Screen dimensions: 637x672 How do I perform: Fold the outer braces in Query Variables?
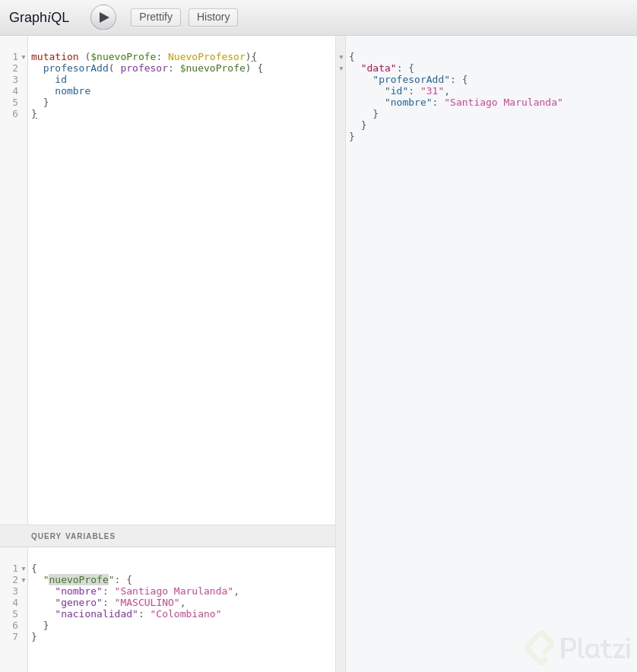pos(24,568)
